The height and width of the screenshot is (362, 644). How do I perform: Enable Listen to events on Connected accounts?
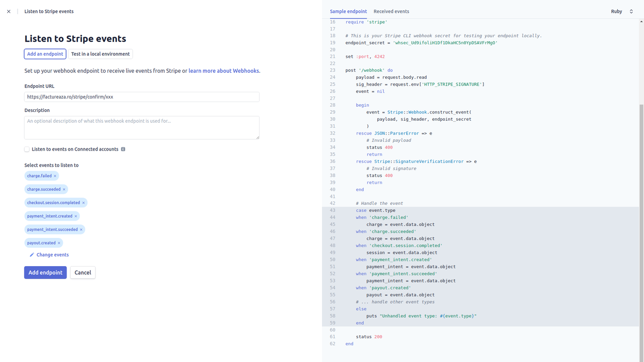(27, 149)
